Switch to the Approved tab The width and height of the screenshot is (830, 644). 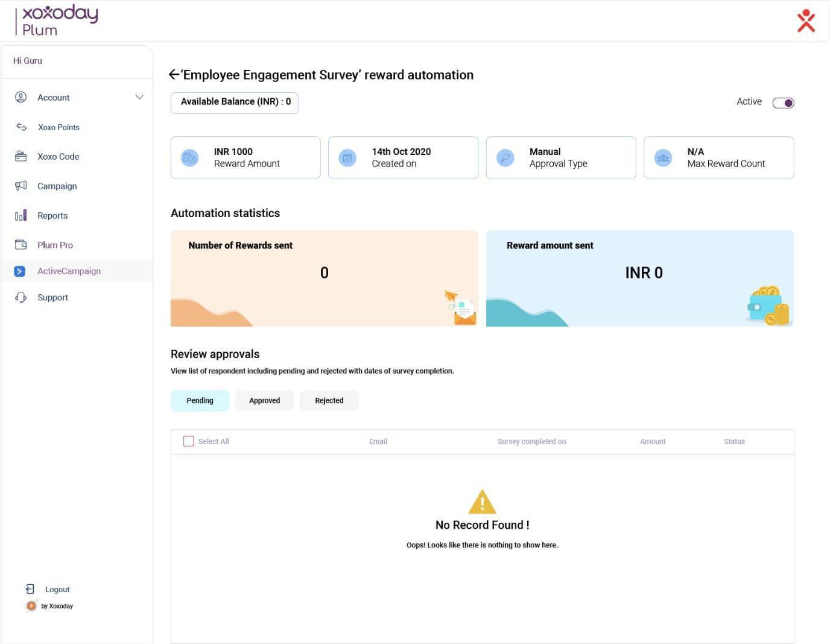pos(264,400)
